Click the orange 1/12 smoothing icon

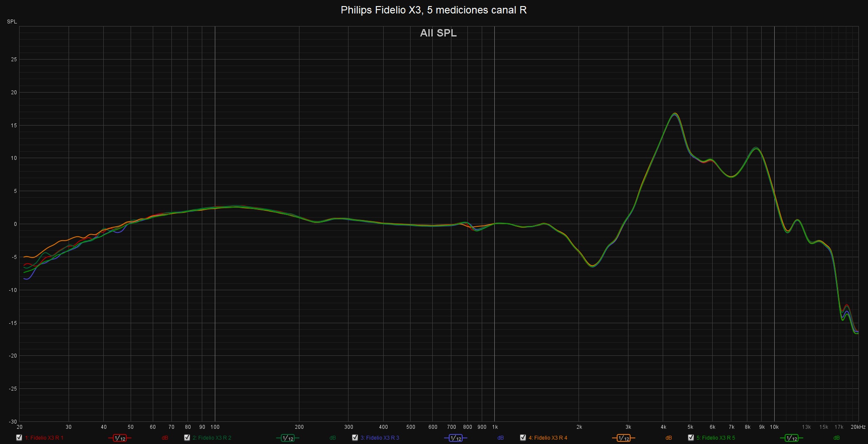tap(624, 438)
